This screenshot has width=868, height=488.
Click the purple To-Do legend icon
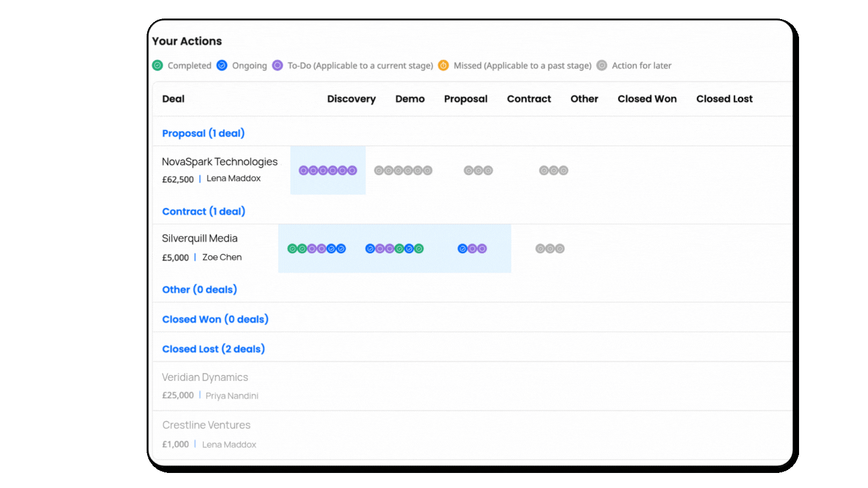point(278,65)
